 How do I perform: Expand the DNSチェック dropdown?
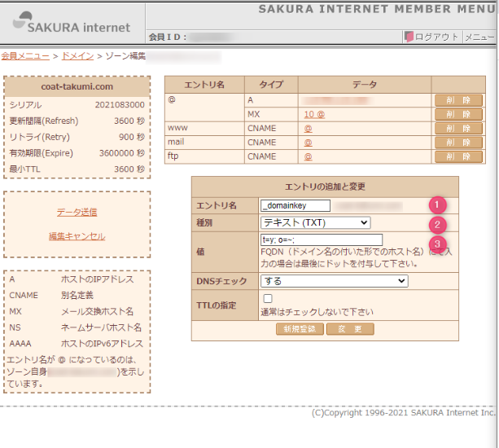tap(334, 281)
